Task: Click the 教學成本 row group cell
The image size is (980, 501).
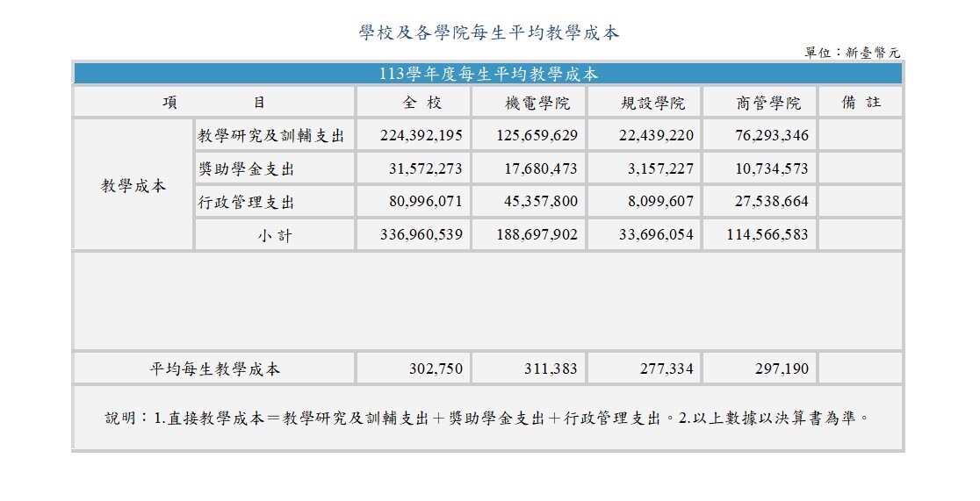Action: point(133,186)
